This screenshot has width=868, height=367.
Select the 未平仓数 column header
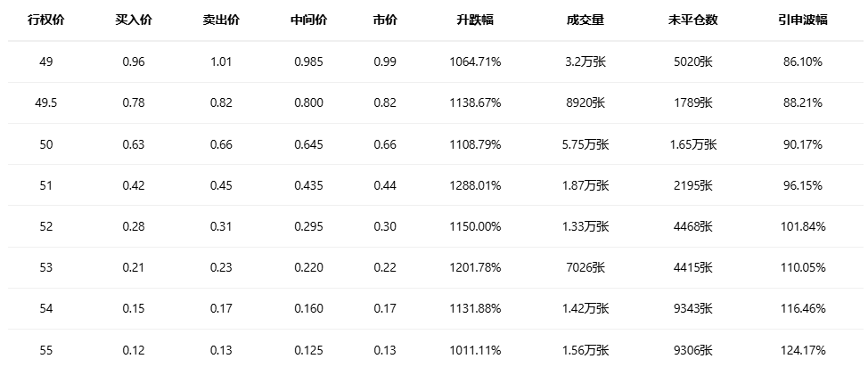(x=692, y=20)
